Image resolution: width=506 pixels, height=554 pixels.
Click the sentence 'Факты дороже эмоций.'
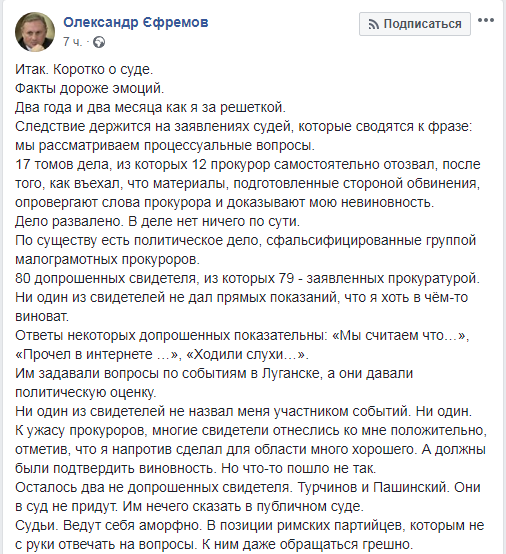pyautogui.click(x=90, y=88)
